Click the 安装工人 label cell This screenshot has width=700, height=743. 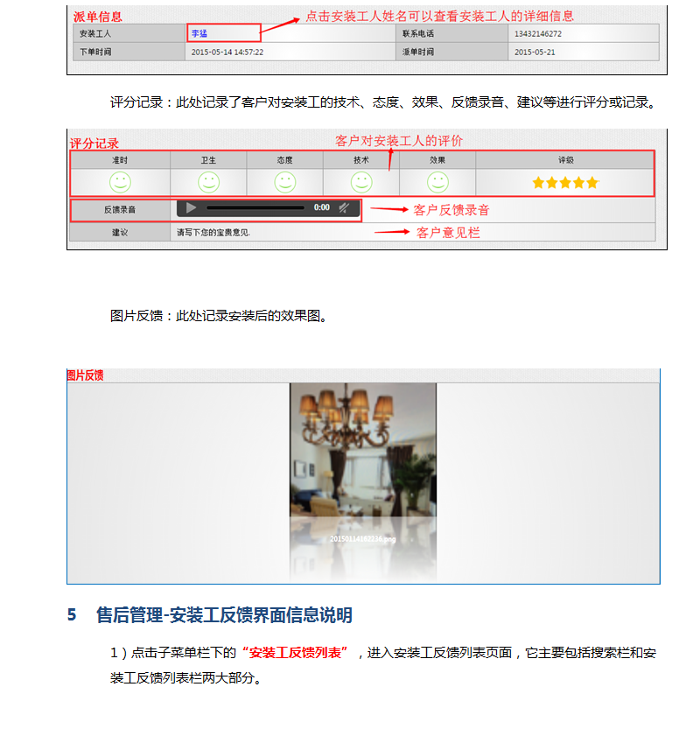(x=129, y=33)
